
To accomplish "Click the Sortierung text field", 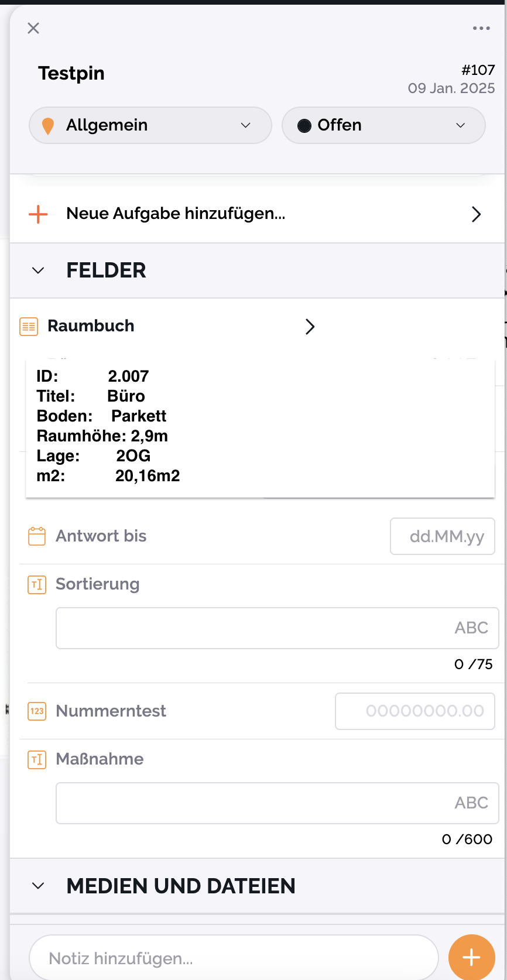I will click(x=277, y=628).
